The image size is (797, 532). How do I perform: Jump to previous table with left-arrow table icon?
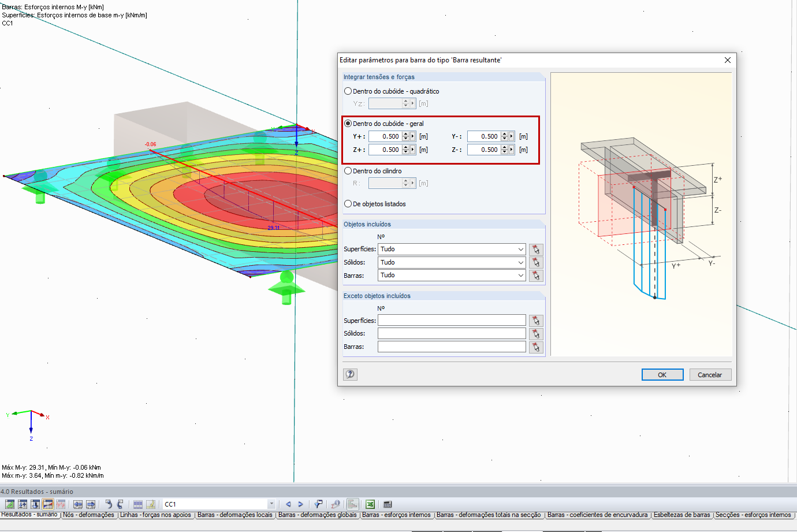78,504
